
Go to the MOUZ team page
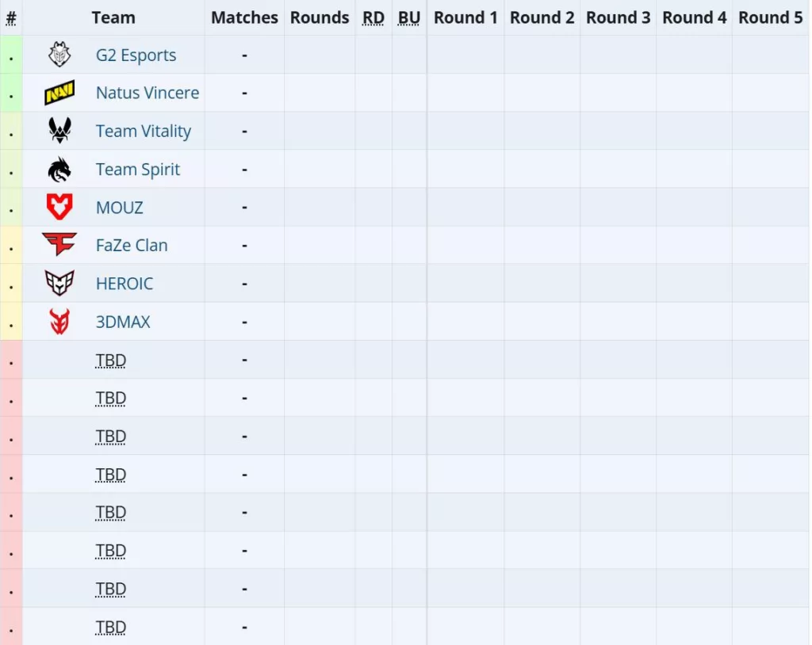[x=119, y=208]
